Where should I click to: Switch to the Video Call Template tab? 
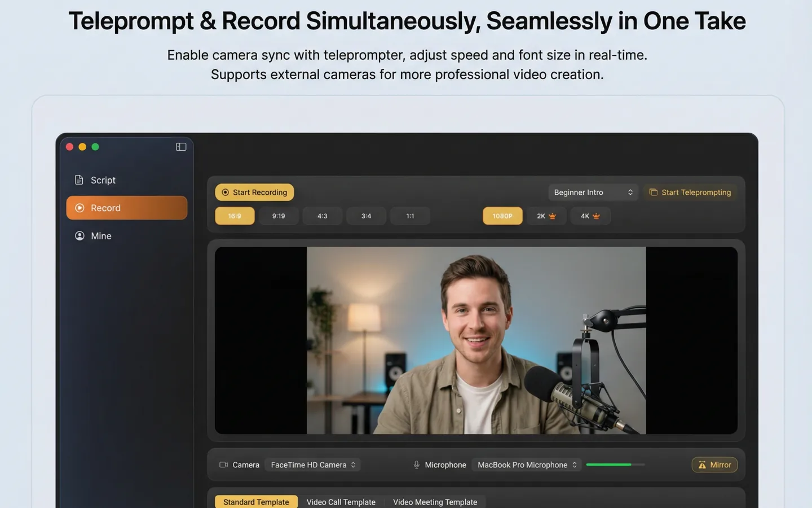[341, 502]
